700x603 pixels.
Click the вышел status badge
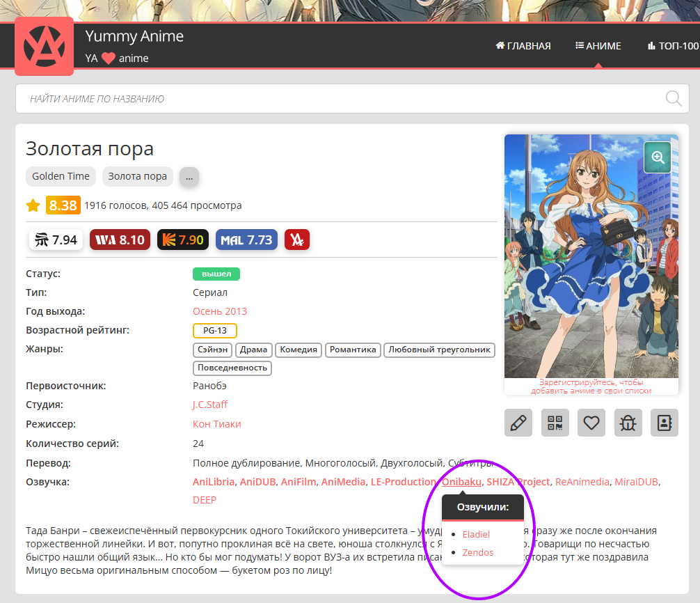pos(216,274)
